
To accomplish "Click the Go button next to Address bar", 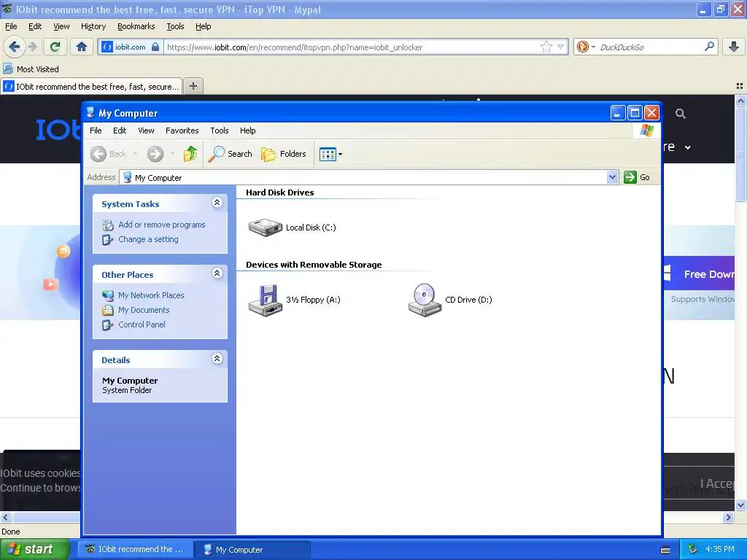I will 637,177.
